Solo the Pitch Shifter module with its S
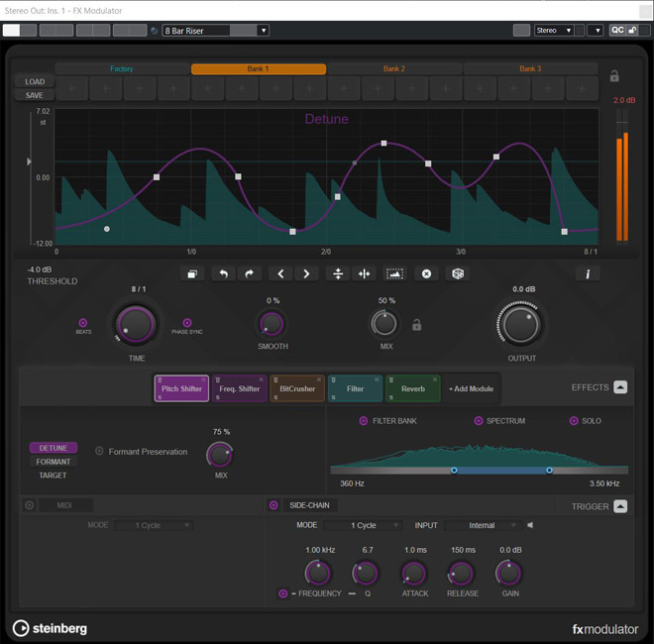 pos(160,397)
